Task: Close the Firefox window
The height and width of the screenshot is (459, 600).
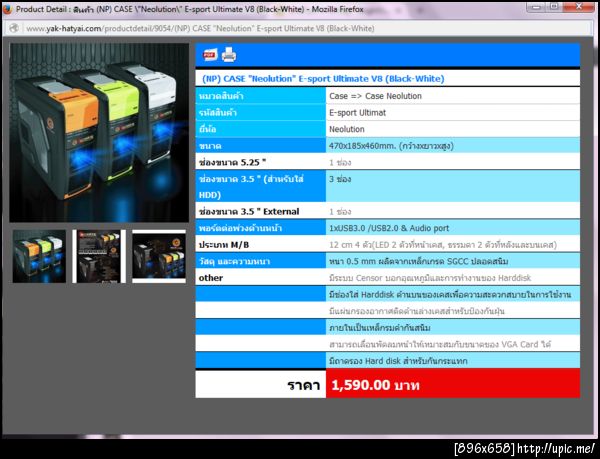Action: 579,7
